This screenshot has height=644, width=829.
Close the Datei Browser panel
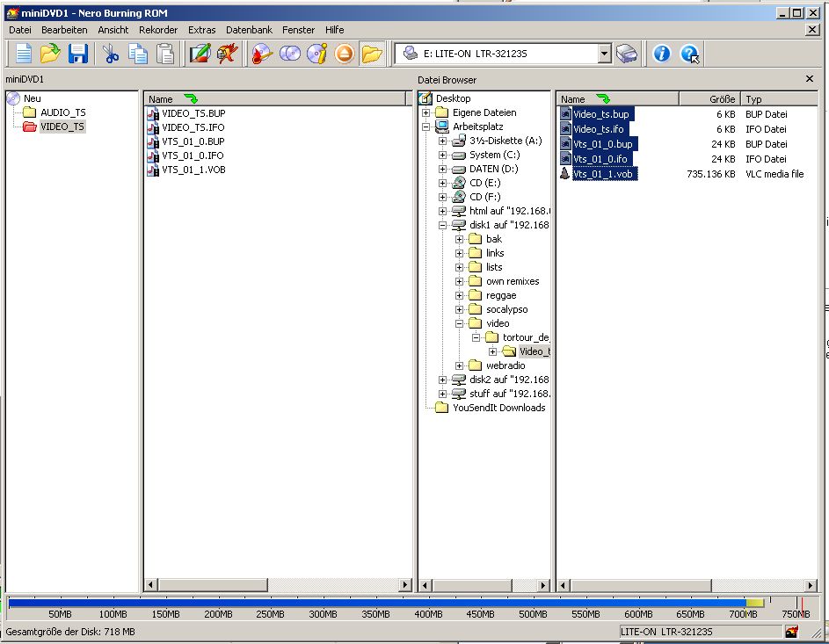[x=810, y=79]
